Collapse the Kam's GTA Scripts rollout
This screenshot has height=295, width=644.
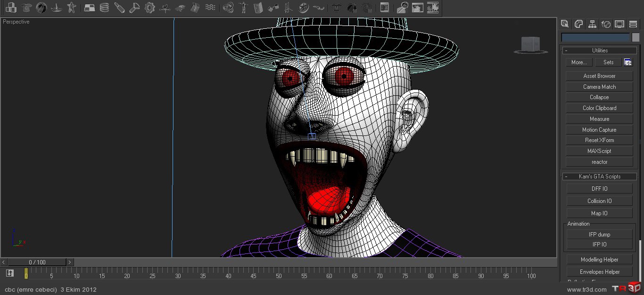pos(599,177)
